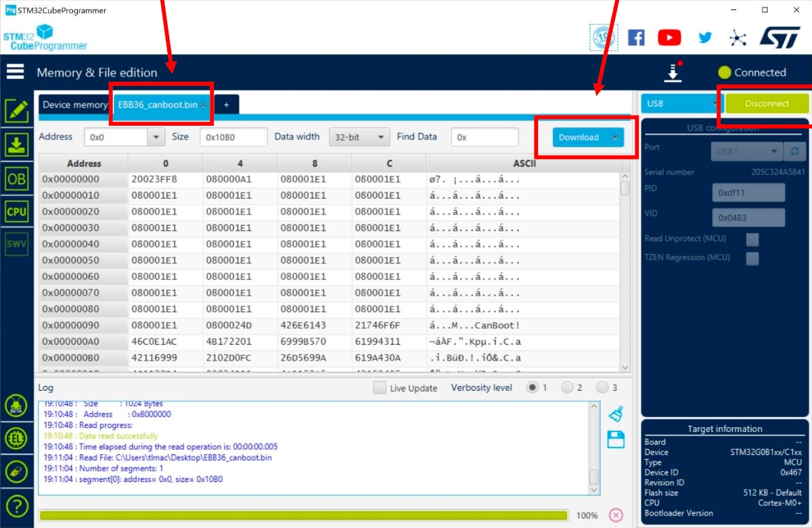Select verbosity level 1
812x528 pixels.
point(533,387)
